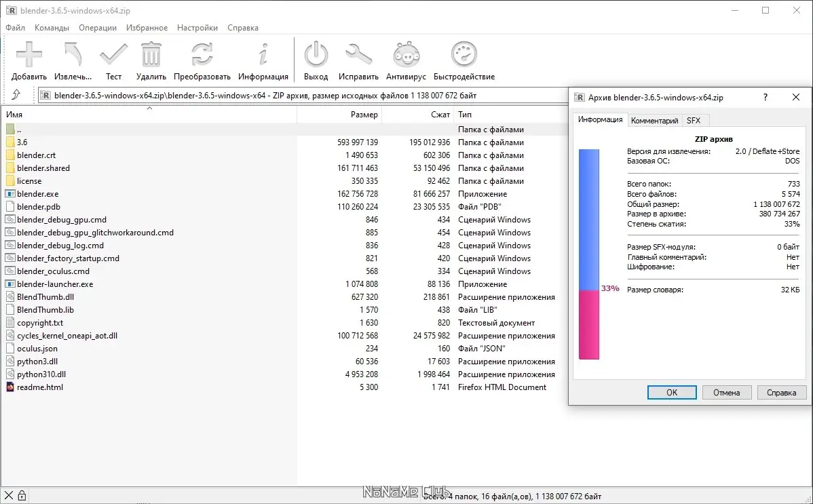Click the size value 162 756 728
Viewport: 813px width, 504px height.
[357, 193]
